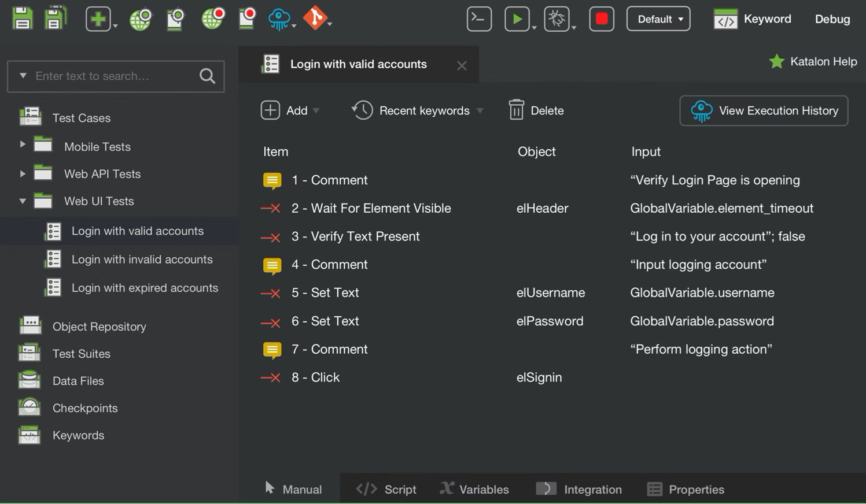The image size is (866, 504).
Task: Open the Spy Web globe icon
Action: click(x=141, y=19)
